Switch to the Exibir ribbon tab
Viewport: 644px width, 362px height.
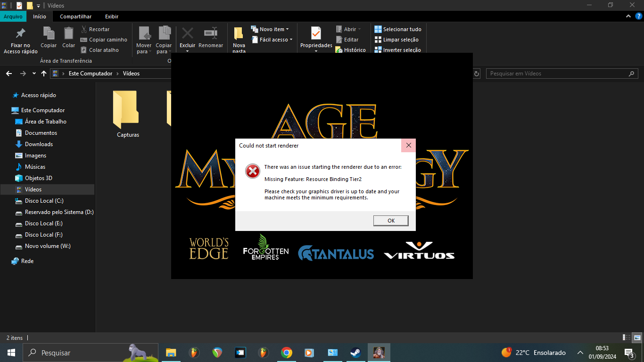pos(112,16)
